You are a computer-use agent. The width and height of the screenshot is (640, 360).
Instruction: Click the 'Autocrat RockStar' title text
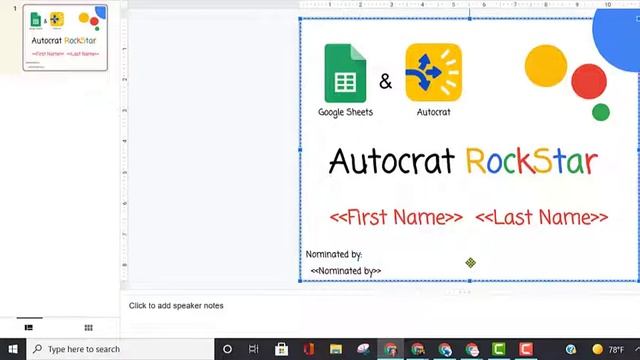coord(463,161)
